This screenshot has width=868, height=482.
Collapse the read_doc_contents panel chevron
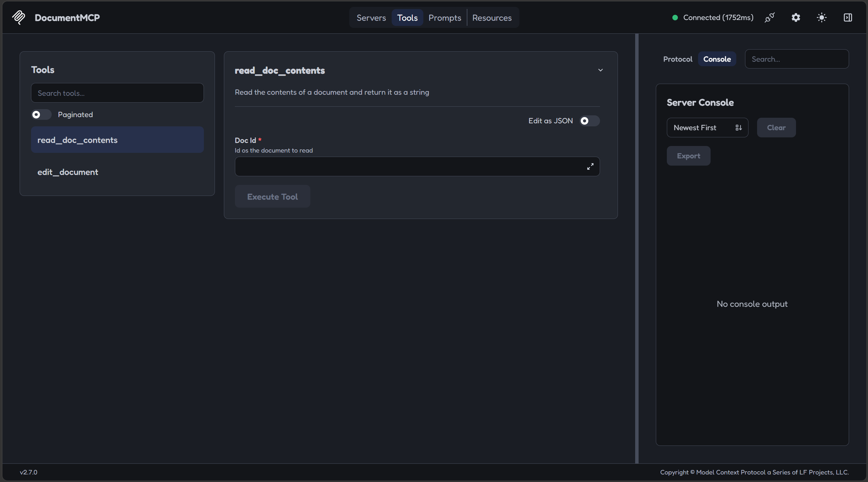[x=600, y=70]
